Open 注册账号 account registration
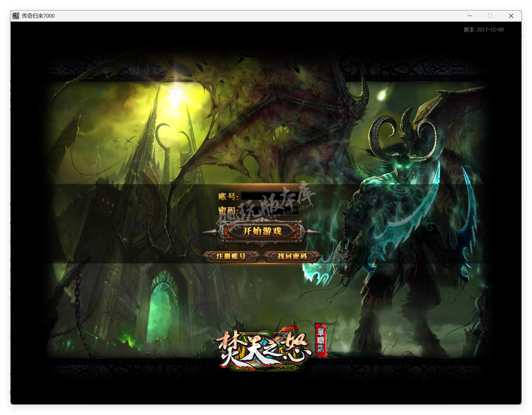532x415 pixels. point(231,256)
